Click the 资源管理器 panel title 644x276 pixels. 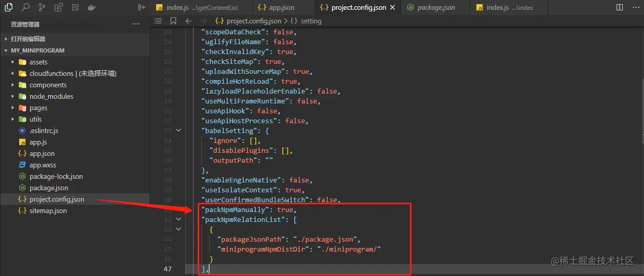coord(25,24)
